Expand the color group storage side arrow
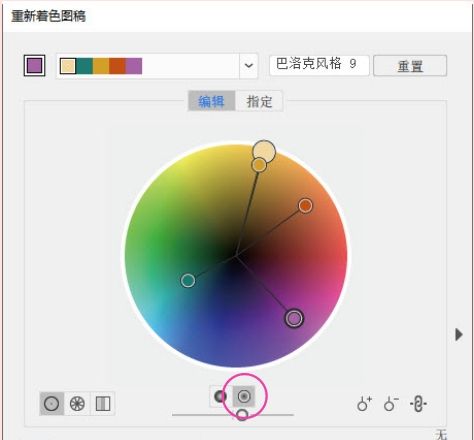The height and width of the screenshot is (440, 474). coord(459,334)
